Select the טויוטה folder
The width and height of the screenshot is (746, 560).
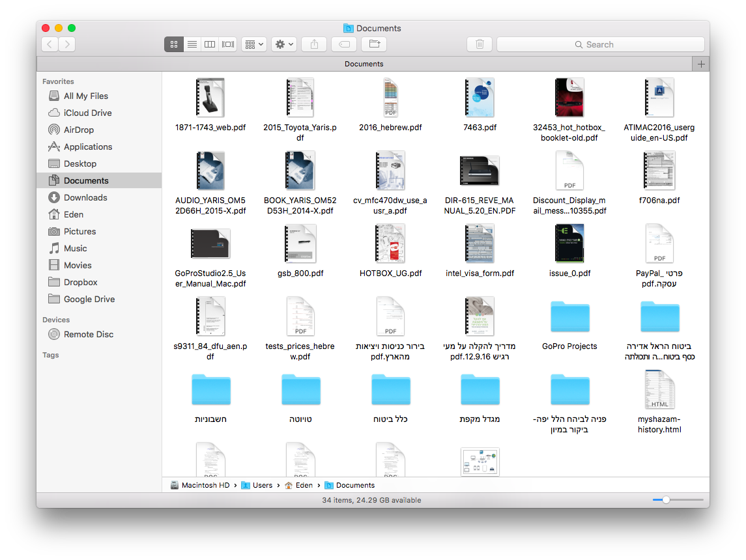pos(301,390)
